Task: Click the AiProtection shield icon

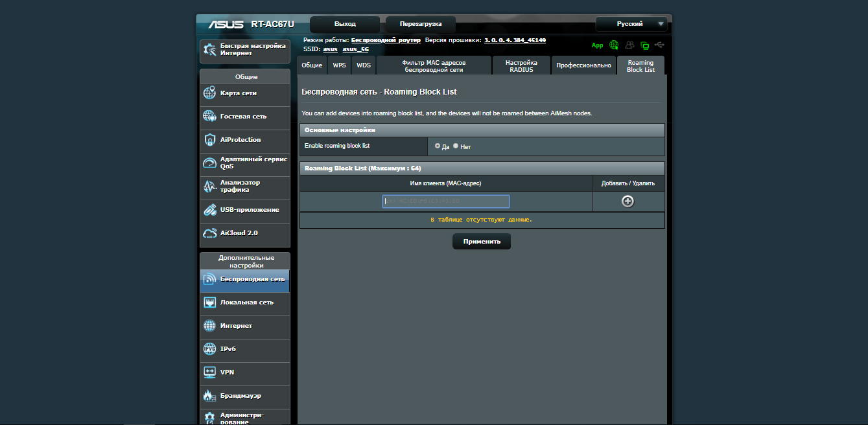Action: click(209, 140)
